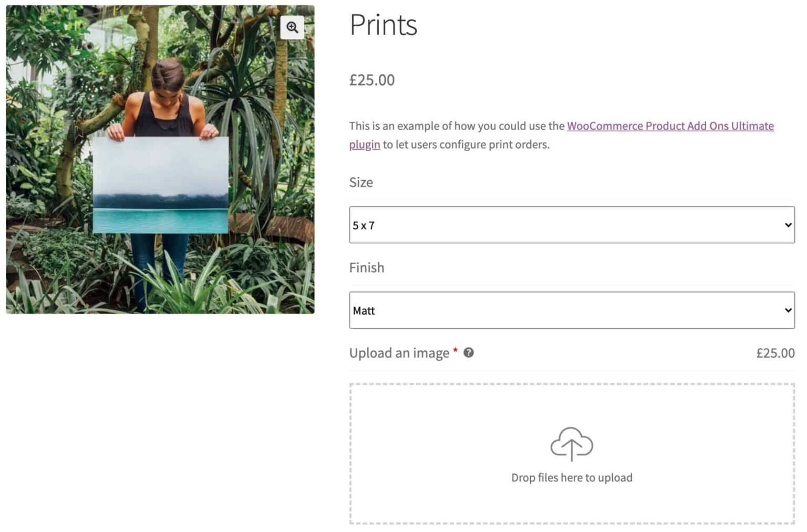Viewport: 807px width, 532px height.
Task: Click the Finish dropdown chevron arrow
Action: pos(788,310)
